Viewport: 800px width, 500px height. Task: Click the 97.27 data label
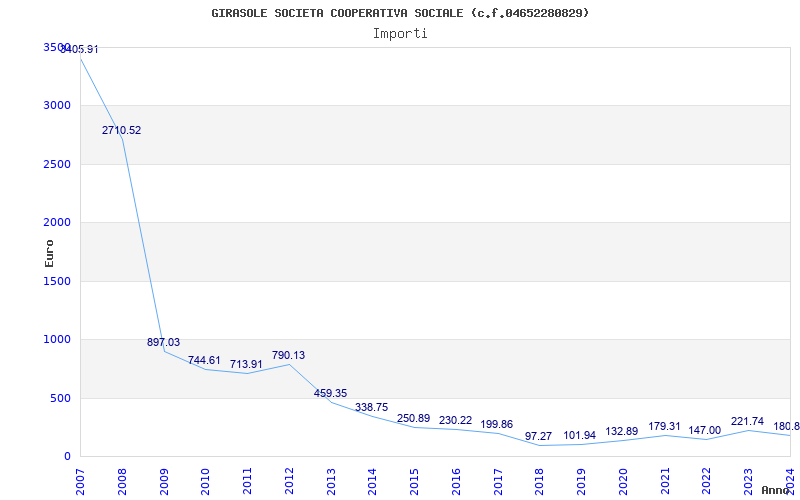click(x=538, y=437)
